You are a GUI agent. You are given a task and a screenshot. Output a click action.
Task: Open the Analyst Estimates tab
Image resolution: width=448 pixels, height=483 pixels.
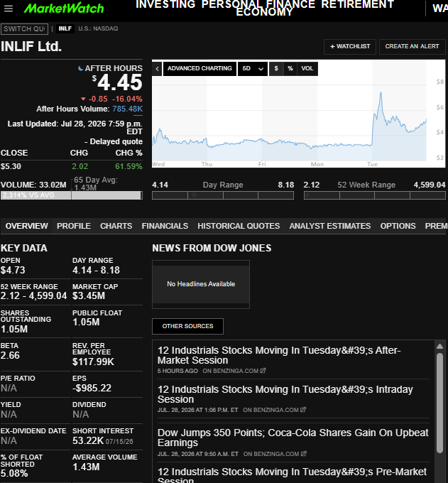(x=329, y=226)
